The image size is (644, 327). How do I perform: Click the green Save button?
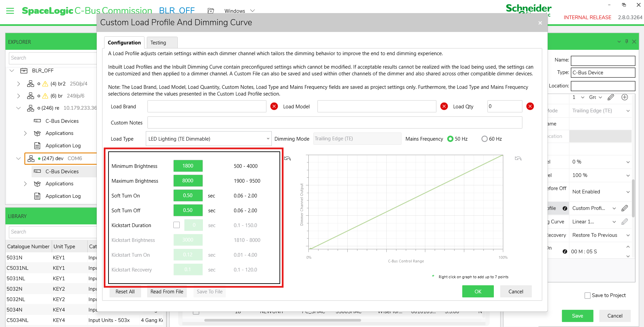(x=577, y=316)
